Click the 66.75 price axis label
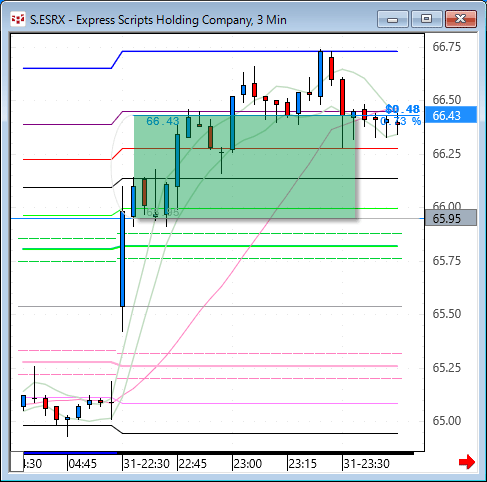 [446, 47]
